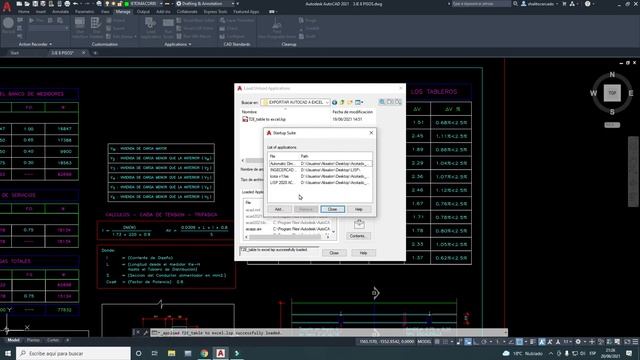This screenshot has width=640, height=360.
Task: Open the Start file tab
Action: pos(15,53)
